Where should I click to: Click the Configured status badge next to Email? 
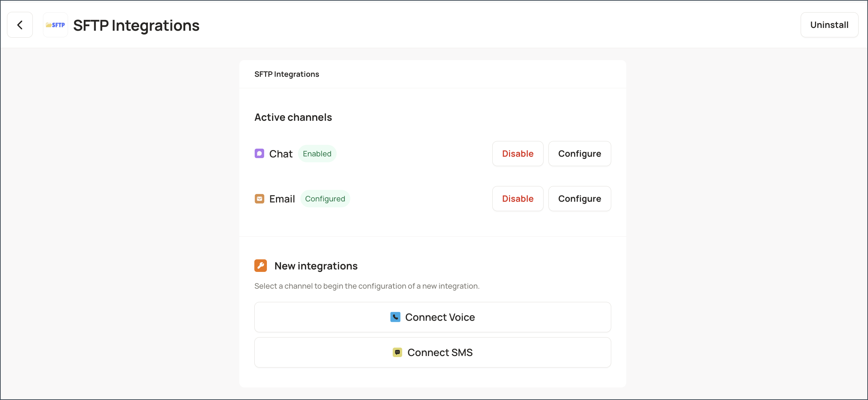tap(325, 199)
